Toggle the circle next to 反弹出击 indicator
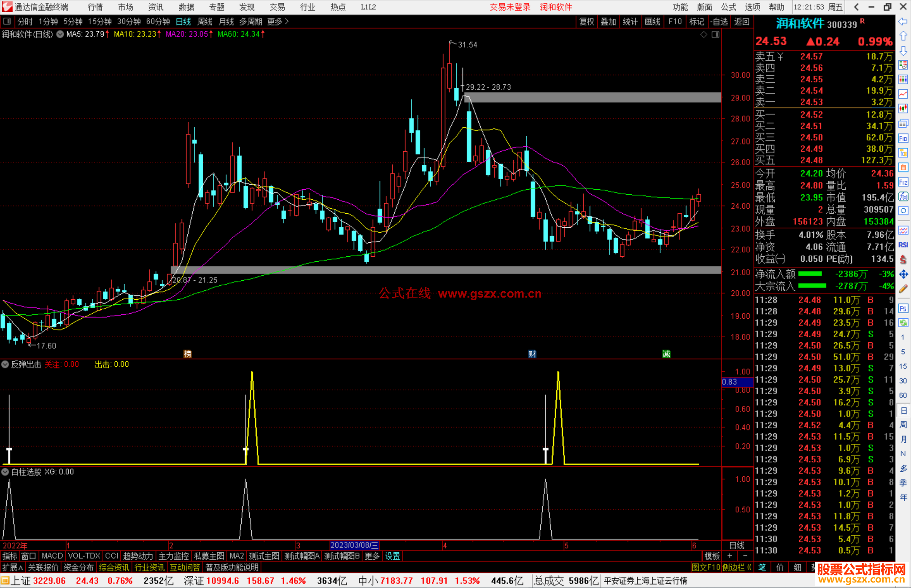 tap(5, 365)
